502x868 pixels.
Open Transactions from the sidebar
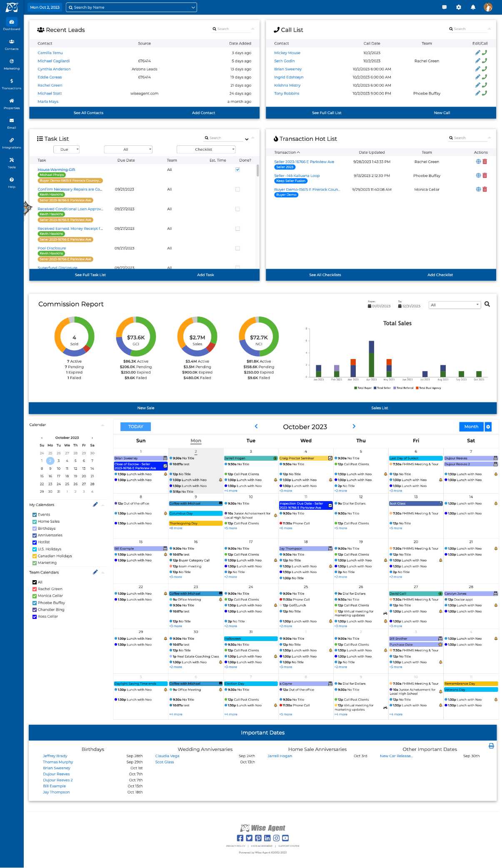tap(12, 84)
